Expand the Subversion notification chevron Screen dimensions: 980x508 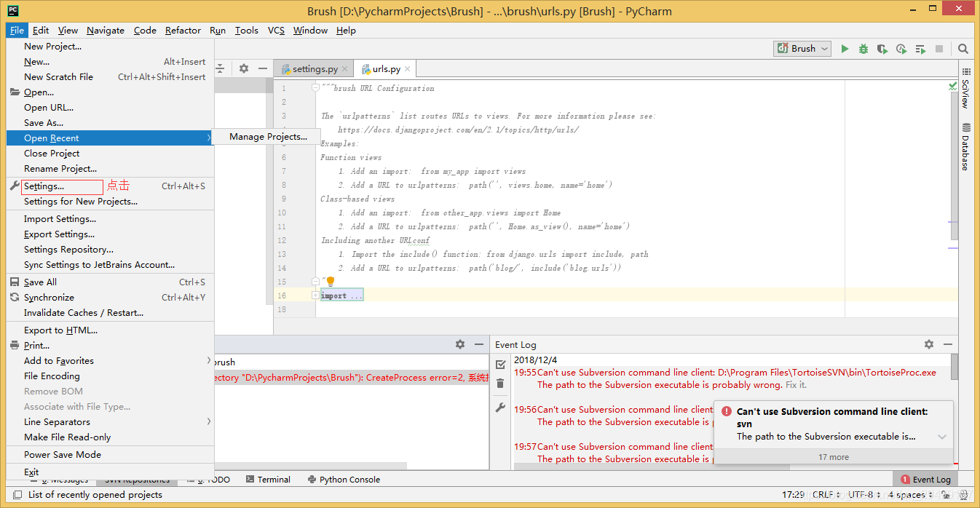[x=942, y=437]
